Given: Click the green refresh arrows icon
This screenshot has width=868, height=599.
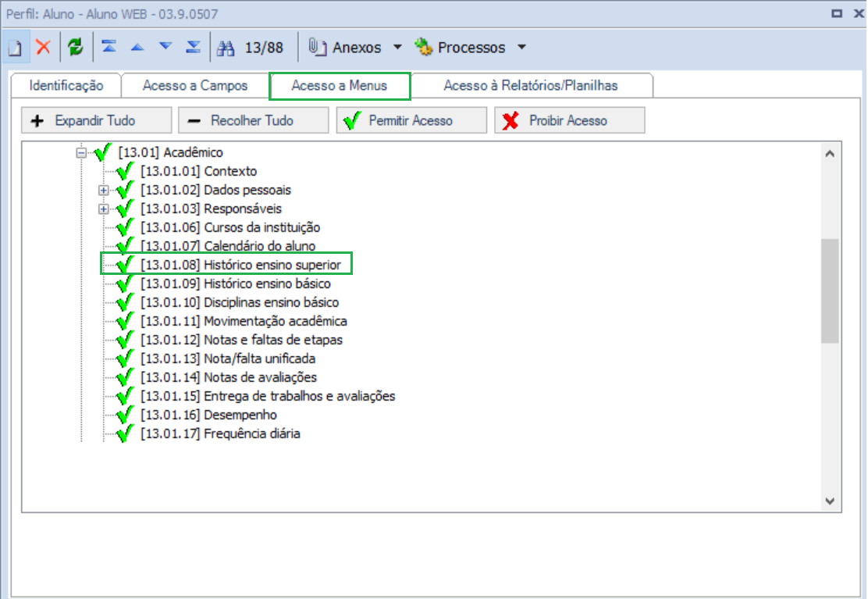Looking at the screenshot, I should pyautogui.click(x=75, y=47).
